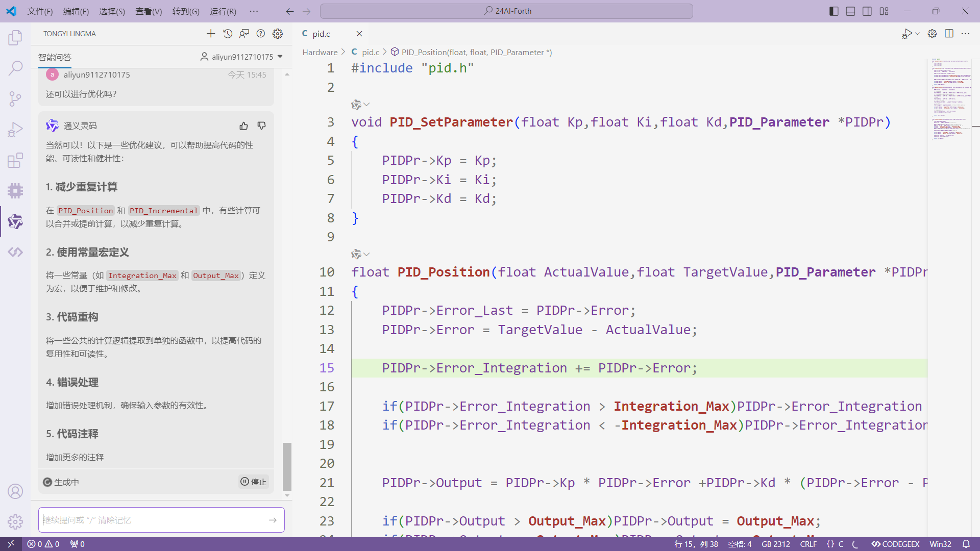Open more editor actions ellipsis

click(x=965, y=34)
